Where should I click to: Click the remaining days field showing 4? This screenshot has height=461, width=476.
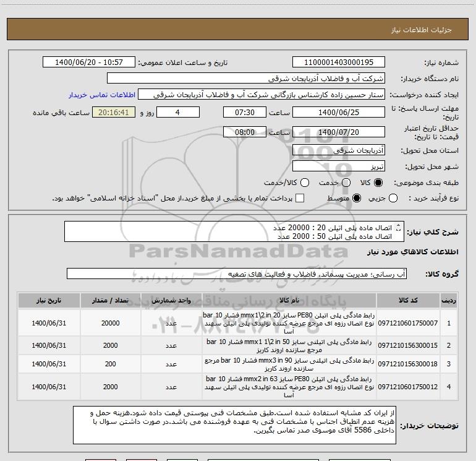[x=178, y=112]
